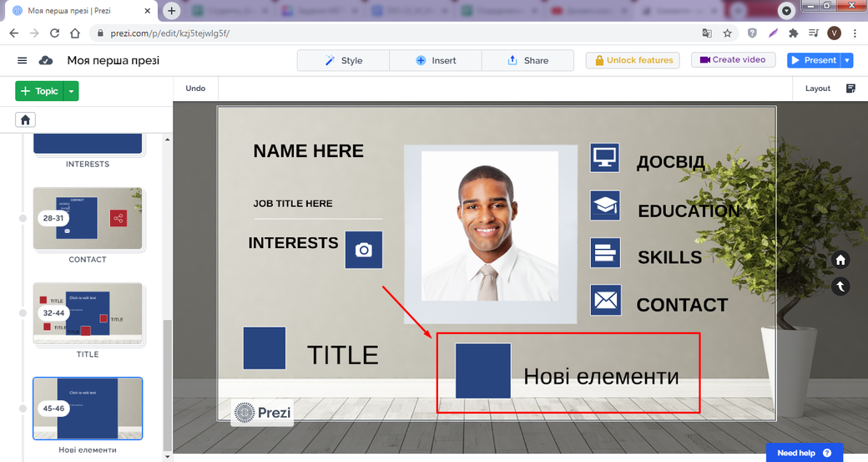Select the portrait photo on canvas

[x=490, y=226]
